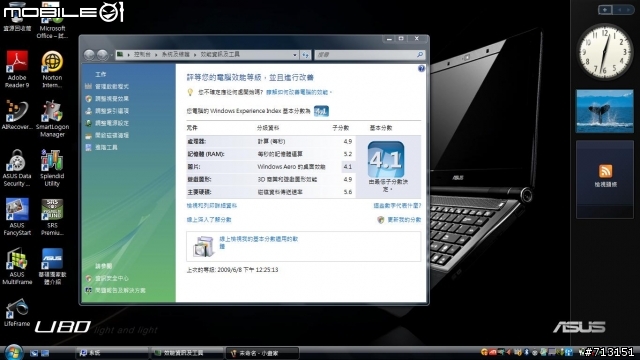This screenshot has width=640, height=360.
Task: Click the search magnifier icon
Action: click(x=420, y=54)
